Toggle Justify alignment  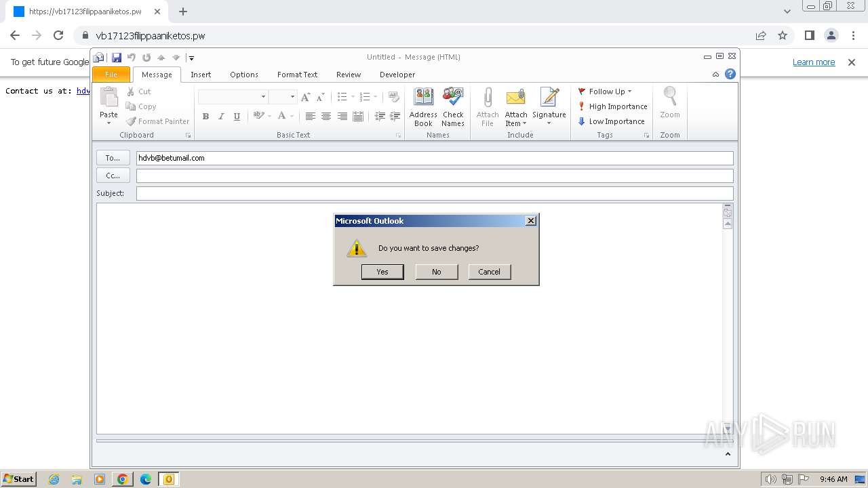[x=358, y=117]
